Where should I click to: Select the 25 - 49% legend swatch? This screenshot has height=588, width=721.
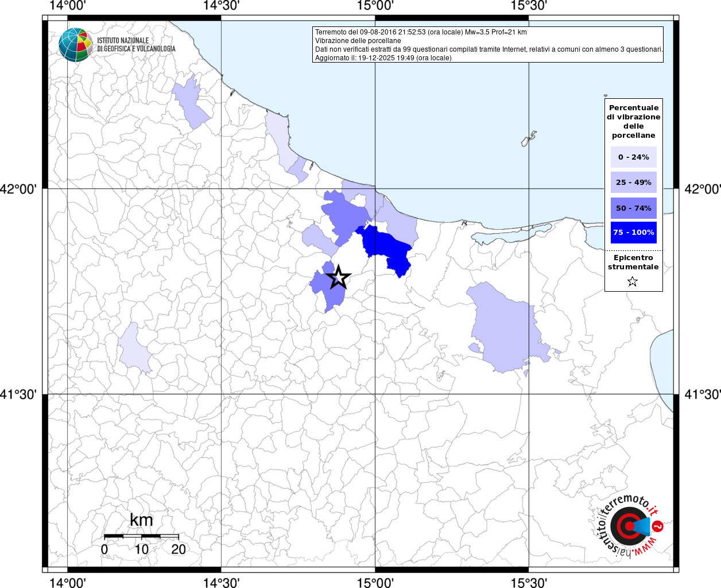pyautogui.click(x=633, y=183)
